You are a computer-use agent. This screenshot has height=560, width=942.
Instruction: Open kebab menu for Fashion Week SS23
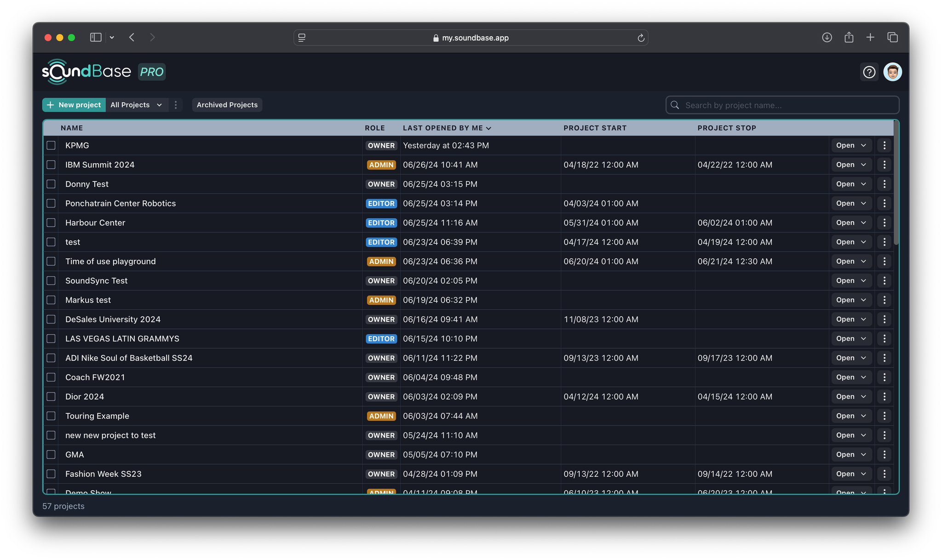[x=884, y=474]
